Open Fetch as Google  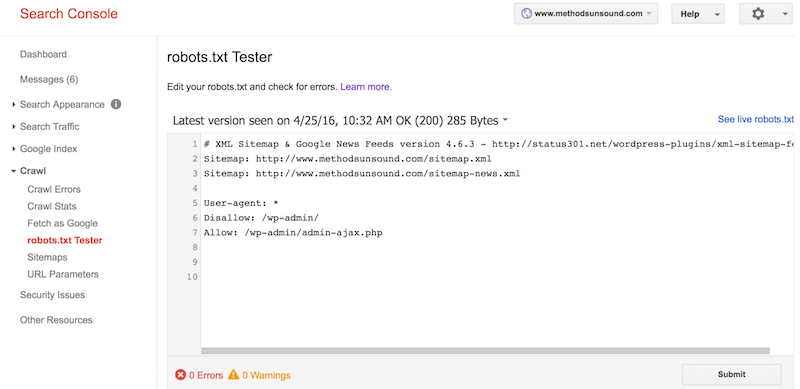62,223
